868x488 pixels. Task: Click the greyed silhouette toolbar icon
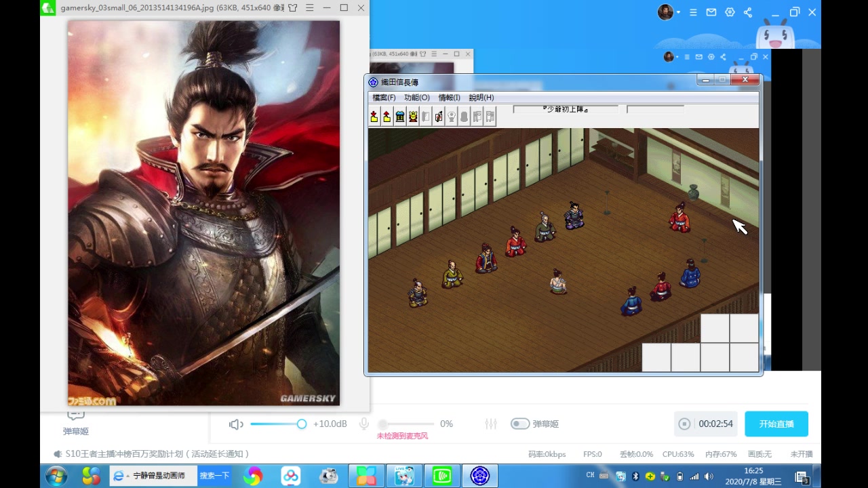[465, 117]
